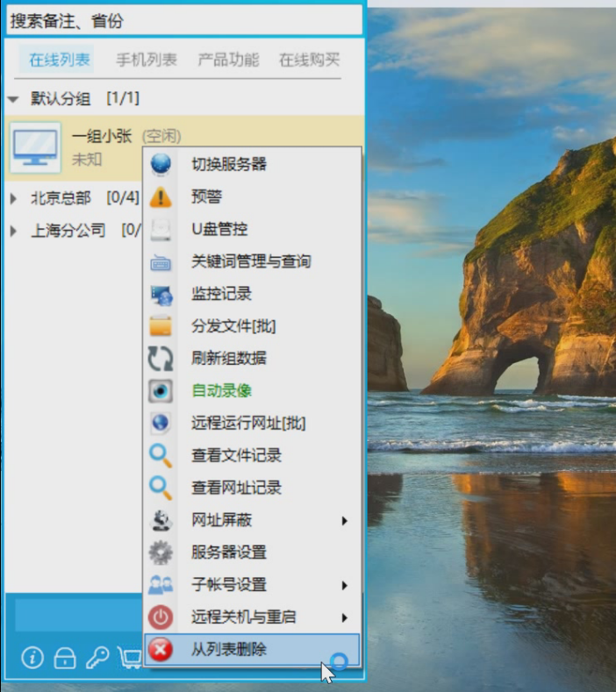616x692 pixels.
Task: Select 自动录像 from the context menu
Action: tap(222, 390)
